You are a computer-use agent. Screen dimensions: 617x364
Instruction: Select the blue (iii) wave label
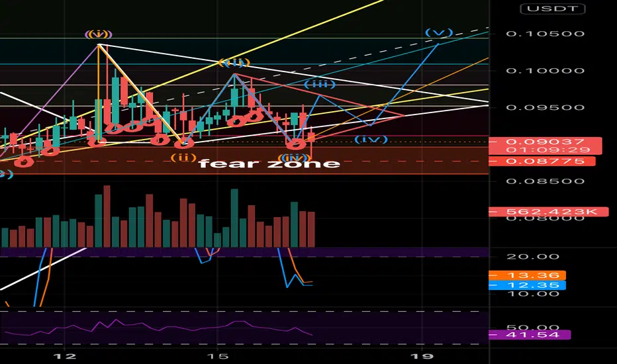[320, 84]
